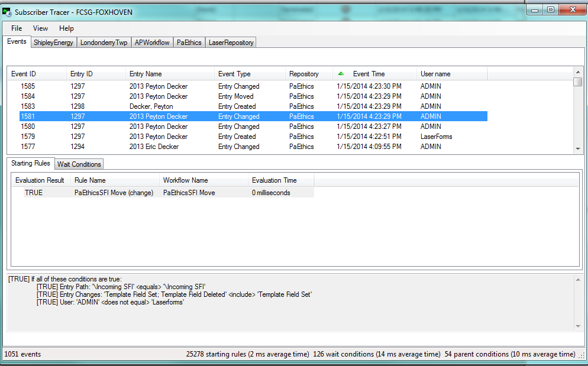Open the File menu

(17, 28)
